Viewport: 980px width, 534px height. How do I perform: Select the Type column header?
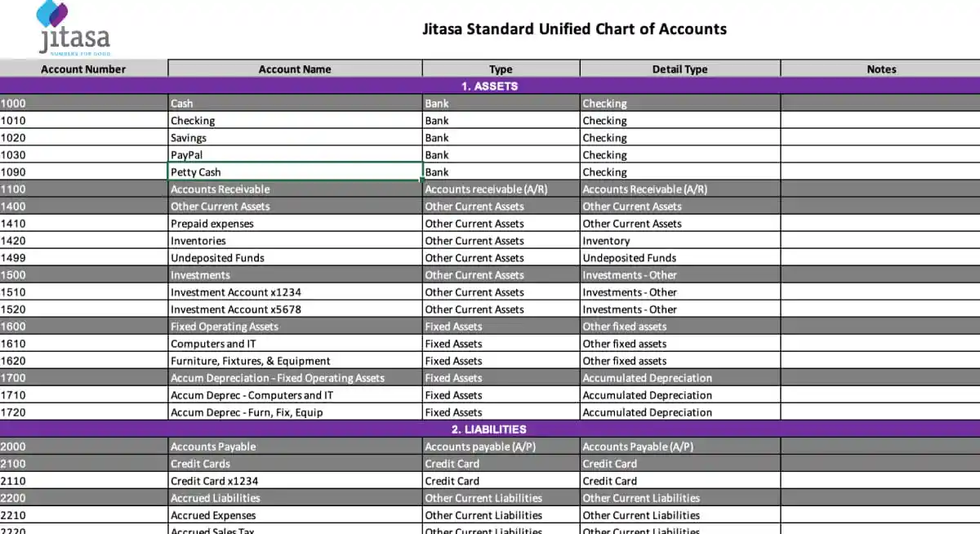tap(501, 69)
